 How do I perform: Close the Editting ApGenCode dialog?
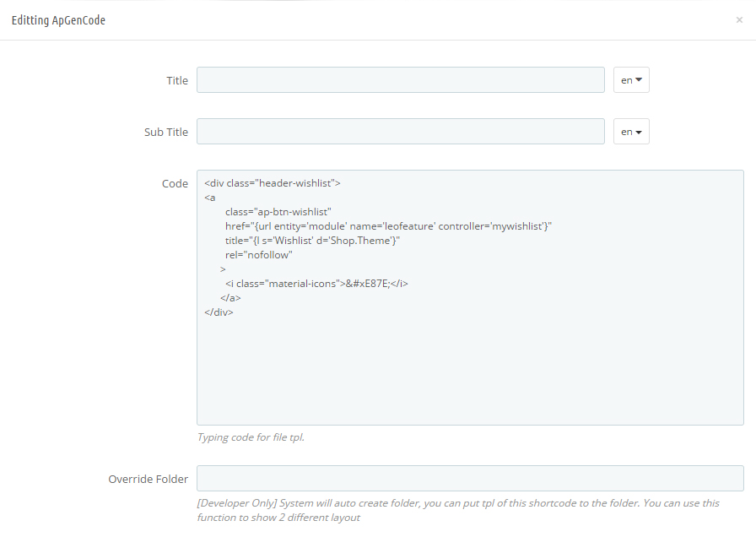coord(739,19)
